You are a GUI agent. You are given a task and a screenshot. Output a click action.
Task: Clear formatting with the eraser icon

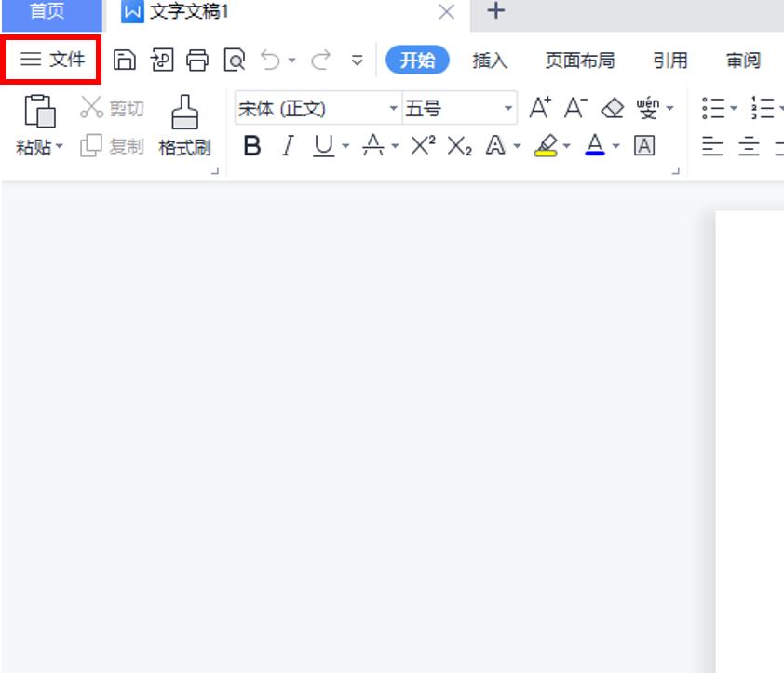coord(611,107)
